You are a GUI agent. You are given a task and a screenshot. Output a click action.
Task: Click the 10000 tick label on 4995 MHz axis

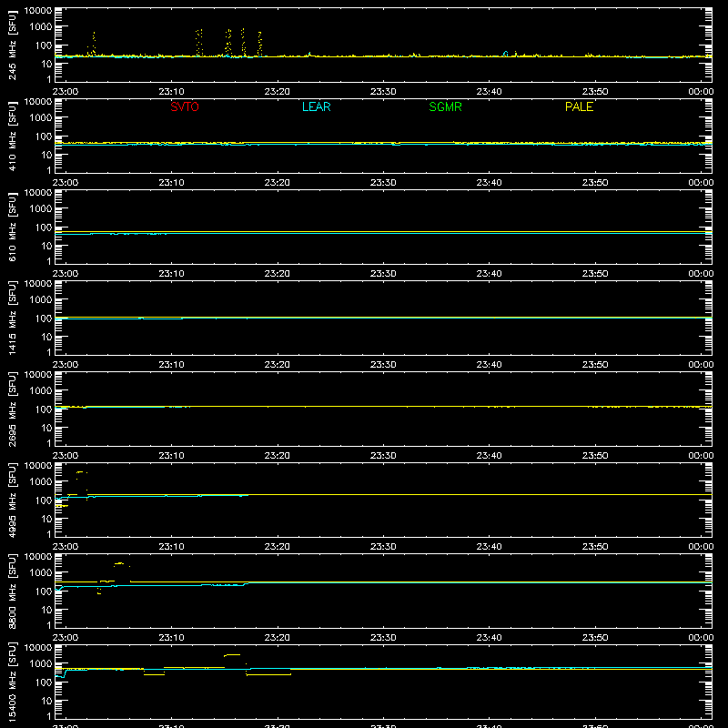click(38, 466)
